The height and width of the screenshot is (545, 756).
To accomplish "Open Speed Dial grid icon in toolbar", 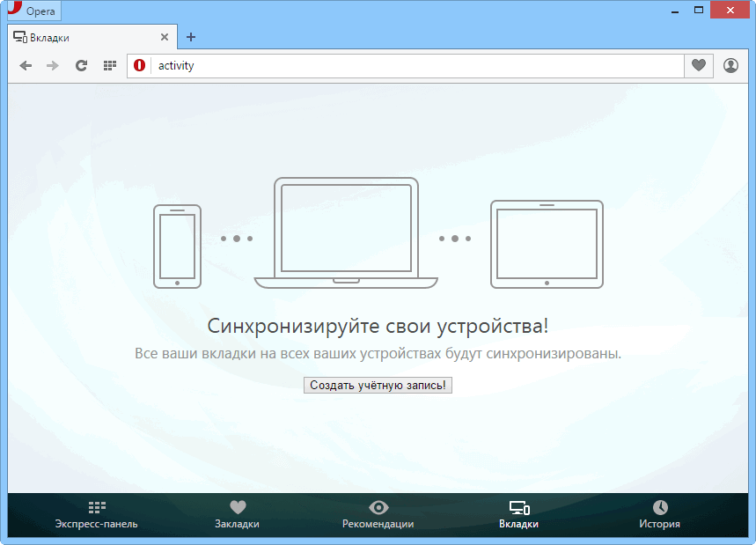I will (110, 65).
